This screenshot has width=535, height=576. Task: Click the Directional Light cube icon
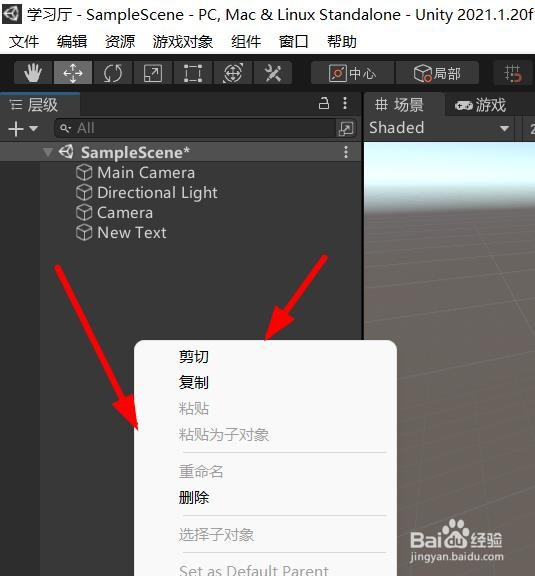(x=84, y=192)
